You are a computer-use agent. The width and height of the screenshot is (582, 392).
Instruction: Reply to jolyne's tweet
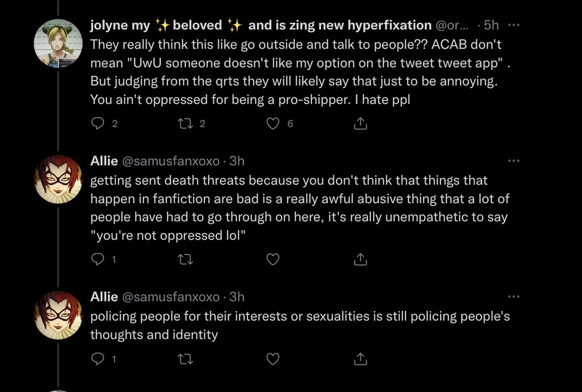(98, 123)
